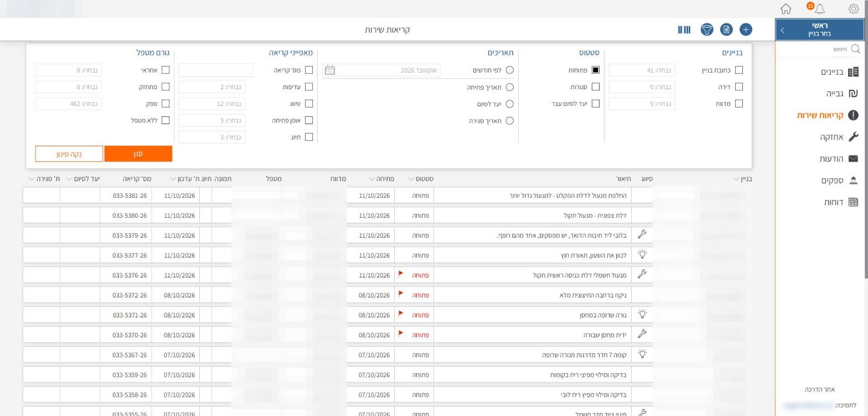Click the lightbulb icon in row 033-5367-26
This screenshot has width=868, height=416.
pyautogui.click(x=642, y=355)
